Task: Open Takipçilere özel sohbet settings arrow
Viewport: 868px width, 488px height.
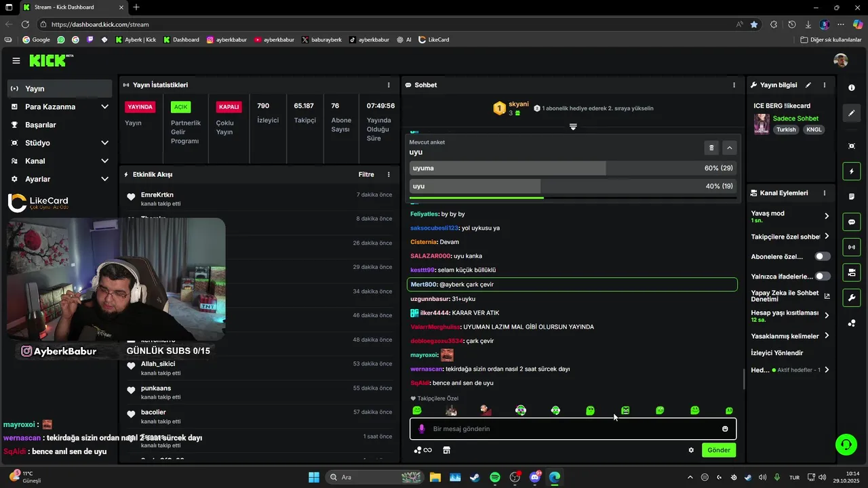Action: coord(827,237)
